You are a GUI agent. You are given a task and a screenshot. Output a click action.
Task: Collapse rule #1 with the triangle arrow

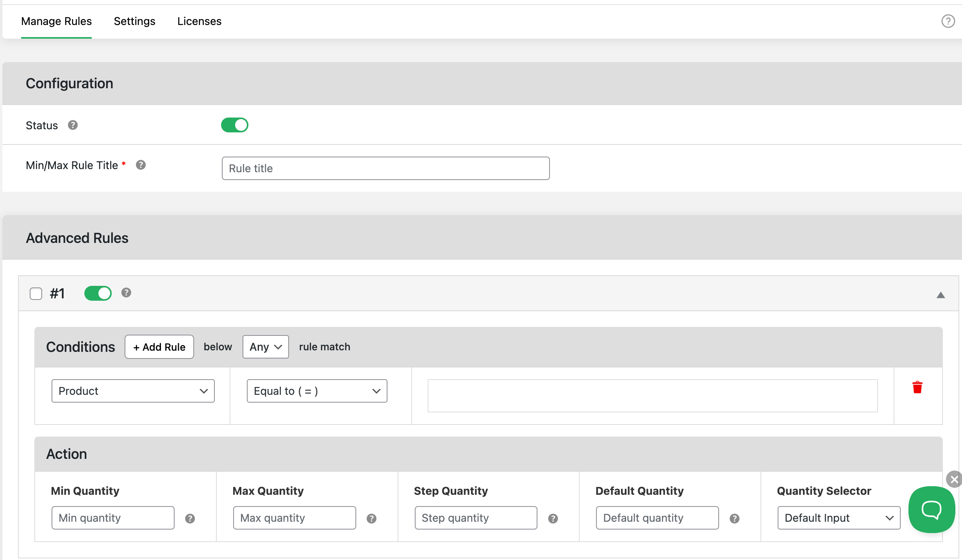[941, 295]
